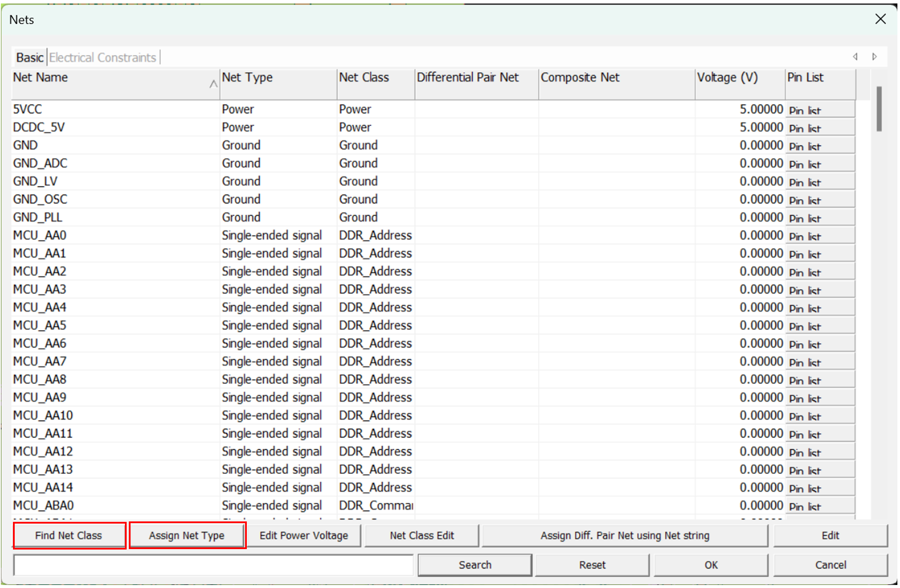Click the Reset button
The image size is (900, 588).
[x=592, y=565]
